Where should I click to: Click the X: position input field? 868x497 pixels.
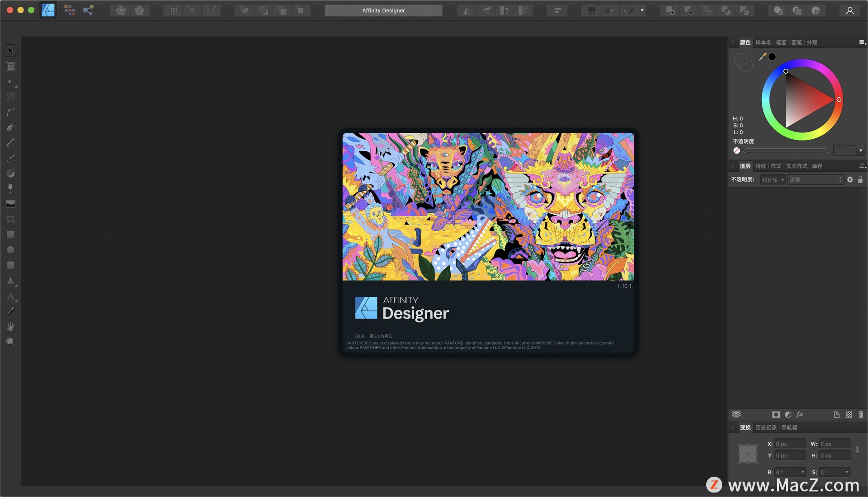click(x=790, y=444)
